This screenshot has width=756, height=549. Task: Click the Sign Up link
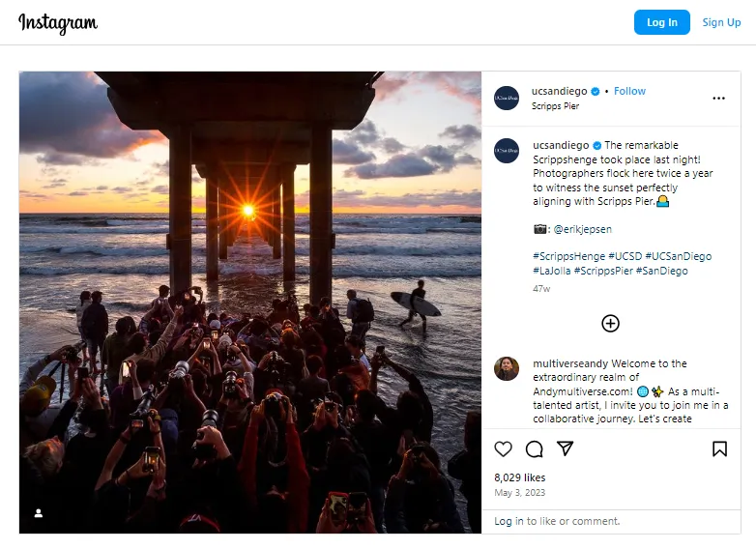(x=721, y=22)
